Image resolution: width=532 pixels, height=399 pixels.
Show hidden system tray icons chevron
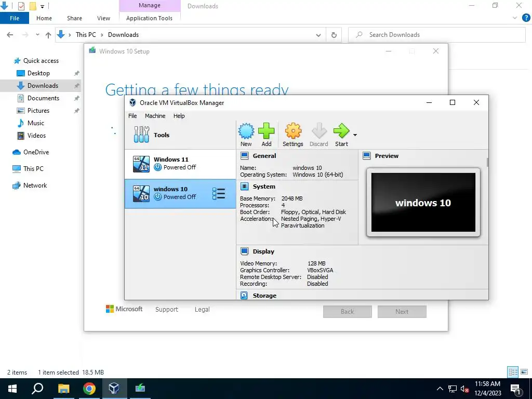click(x=440, y=389)
